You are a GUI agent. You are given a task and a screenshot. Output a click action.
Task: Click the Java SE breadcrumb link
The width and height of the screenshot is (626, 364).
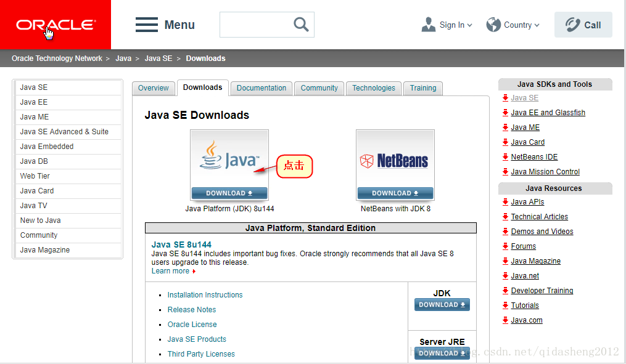[159, 59]
